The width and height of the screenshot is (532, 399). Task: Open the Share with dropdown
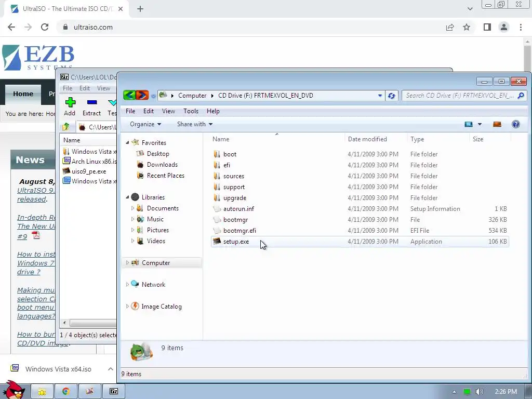click(x=195, y=124)
